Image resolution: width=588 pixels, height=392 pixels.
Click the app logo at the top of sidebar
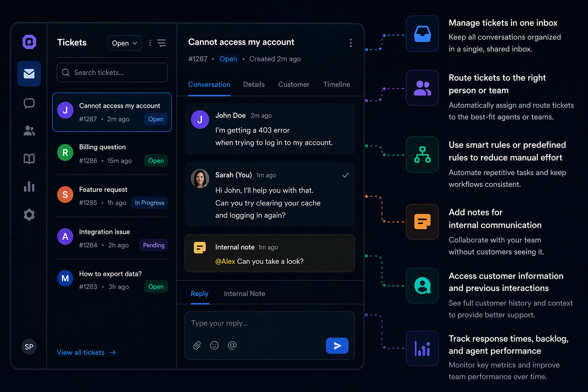pos(29,42)
